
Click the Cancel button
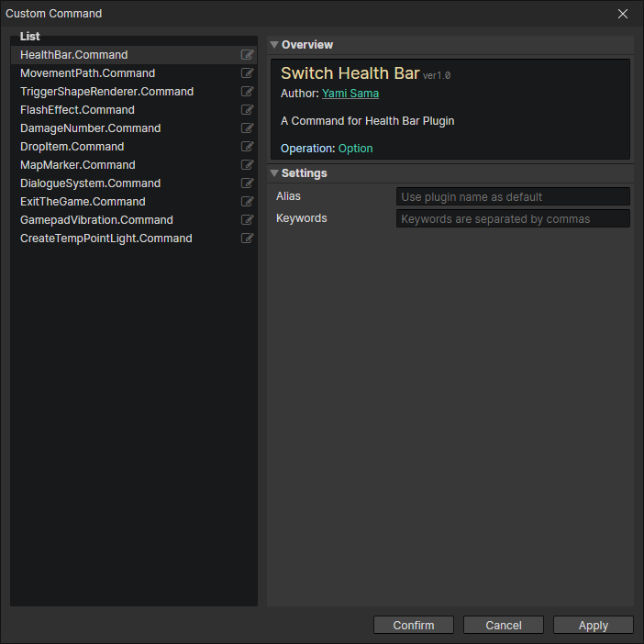[504, 625]
